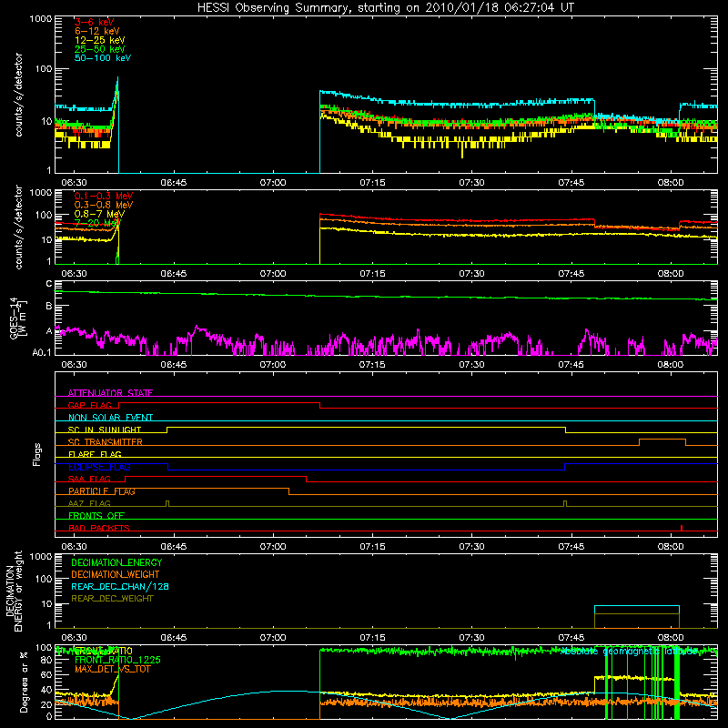Click the BAD_PACKETS flag label
This screenshot has height=728, width=728.
pyautogui.click(x=99, y=528)
